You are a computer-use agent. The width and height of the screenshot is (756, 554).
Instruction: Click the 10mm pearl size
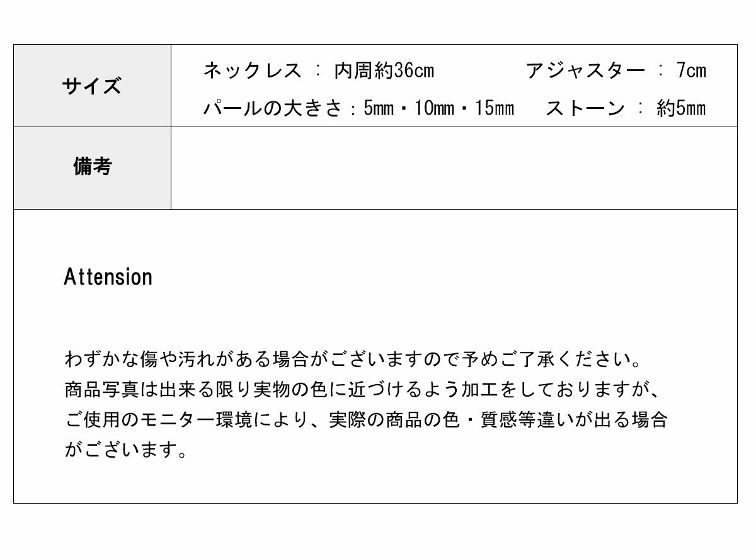pos(435,108)
